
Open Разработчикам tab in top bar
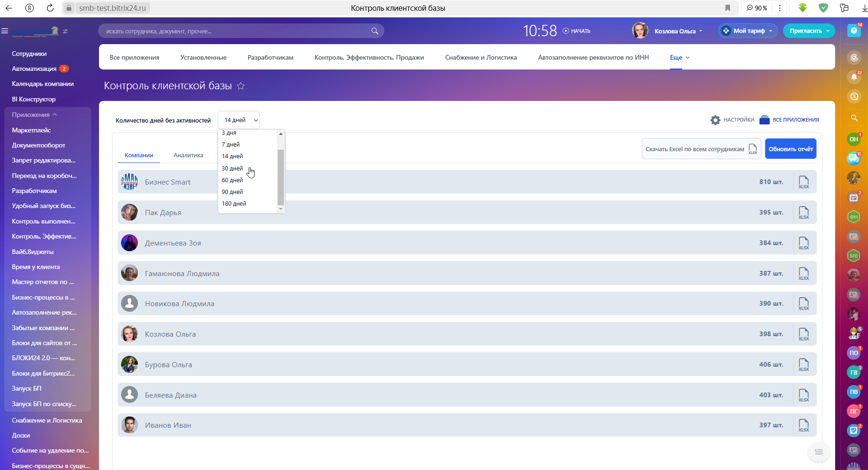tap(270, 57)
